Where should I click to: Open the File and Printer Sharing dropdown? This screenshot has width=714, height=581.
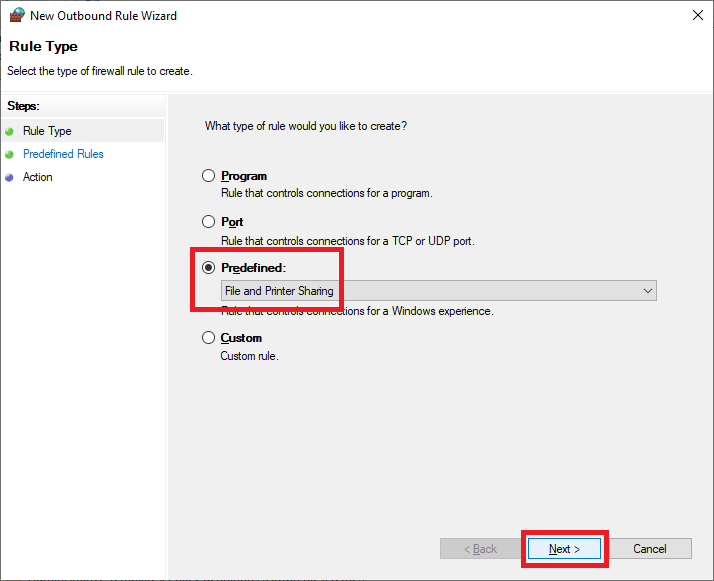tap(438, 291)
